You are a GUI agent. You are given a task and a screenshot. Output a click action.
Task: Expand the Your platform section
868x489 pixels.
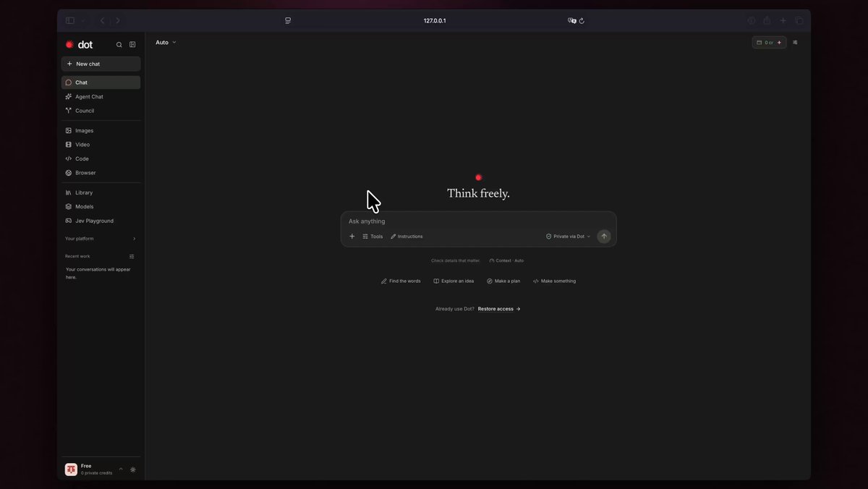101,239
